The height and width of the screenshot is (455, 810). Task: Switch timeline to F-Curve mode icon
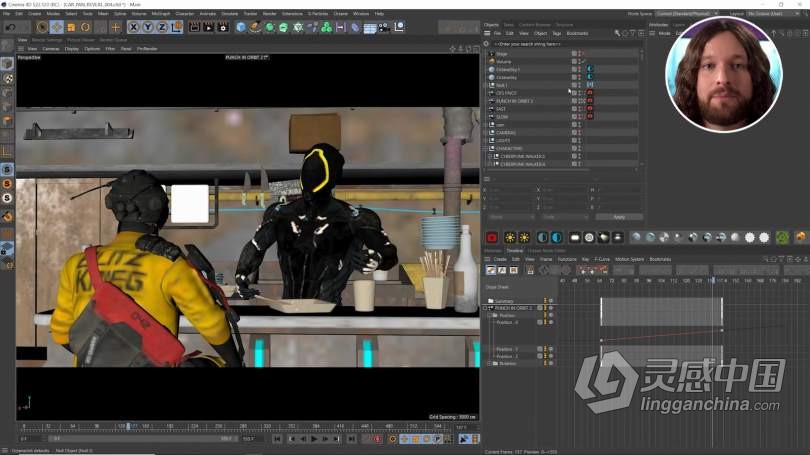pos(502,270)
